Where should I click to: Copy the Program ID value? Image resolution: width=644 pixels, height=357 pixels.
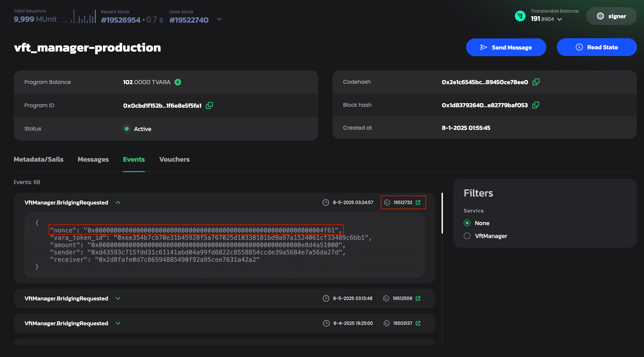(x=209, y=105)
